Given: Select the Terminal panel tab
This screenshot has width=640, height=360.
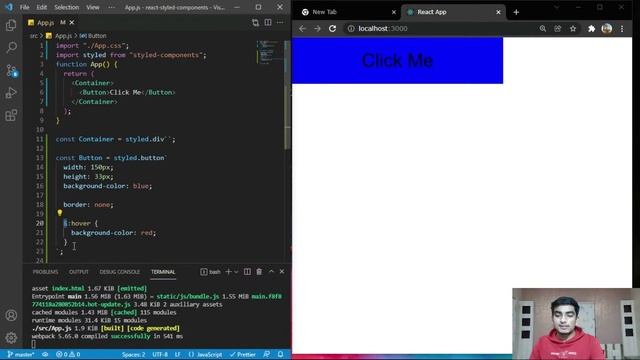Looking at the screenshot, I should click(x=163, y=272).
